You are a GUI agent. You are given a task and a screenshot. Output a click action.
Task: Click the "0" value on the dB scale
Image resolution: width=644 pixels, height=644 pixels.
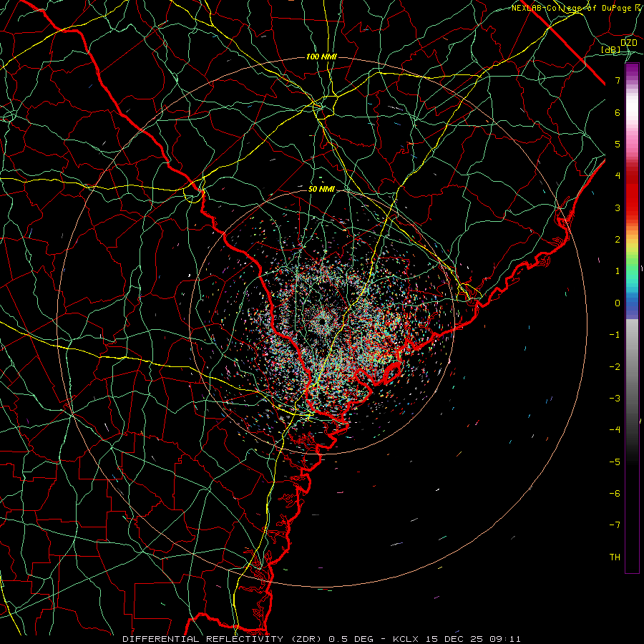(x=618, y=303)
